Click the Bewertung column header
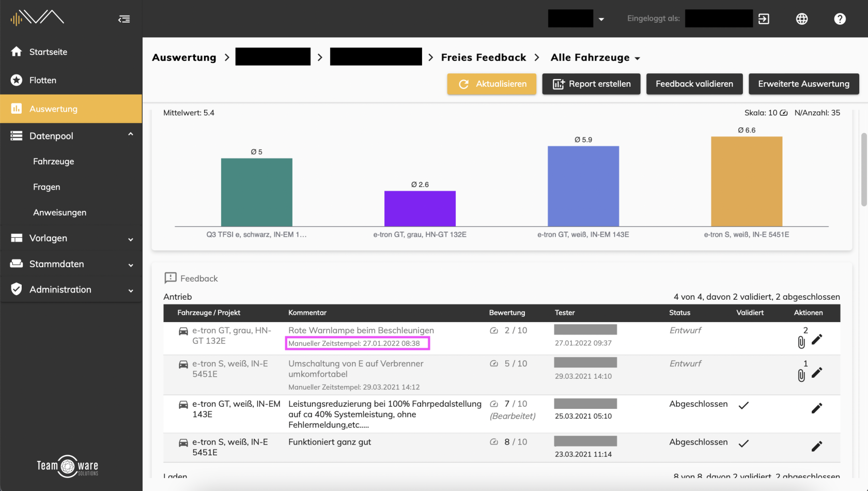This screenshot has width=868, height=491. click(x=507, y=313)
